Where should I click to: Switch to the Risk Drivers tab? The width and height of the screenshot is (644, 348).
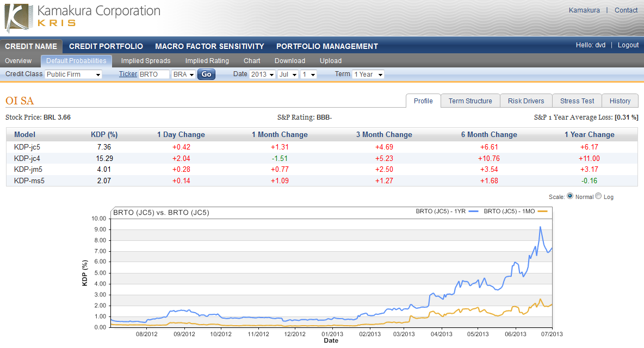526,101
